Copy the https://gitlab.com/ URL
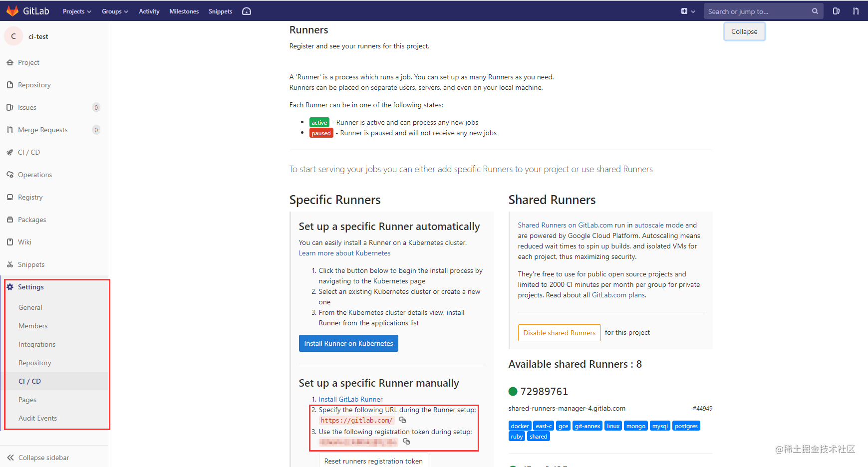The width and height of the screenshot is (868, 467). click(403, 420)
